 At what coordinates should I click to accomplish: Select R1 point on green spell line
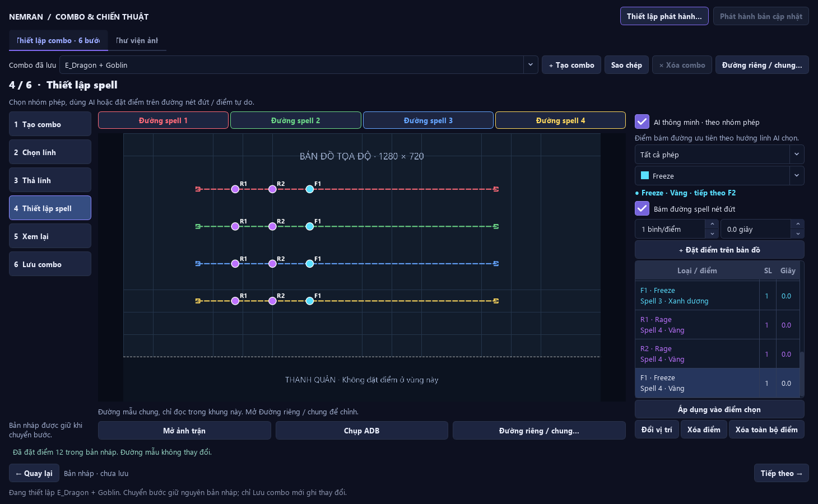tap(235, 226)
